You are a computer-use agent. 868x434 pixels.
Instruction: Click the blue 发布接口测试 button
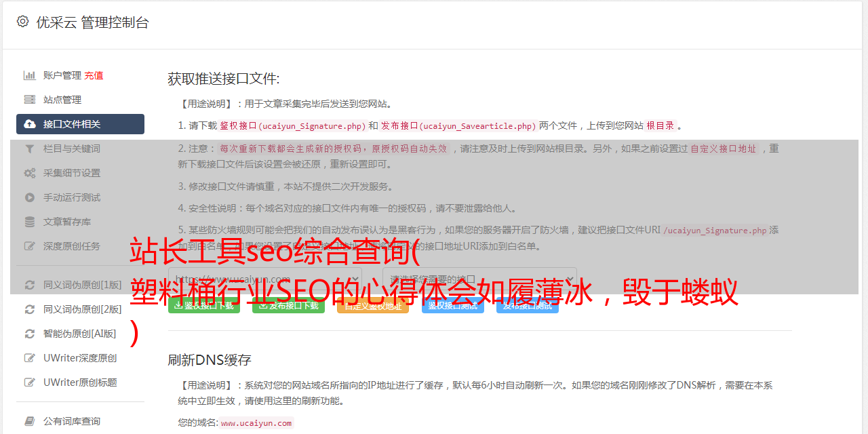point(528,305)
